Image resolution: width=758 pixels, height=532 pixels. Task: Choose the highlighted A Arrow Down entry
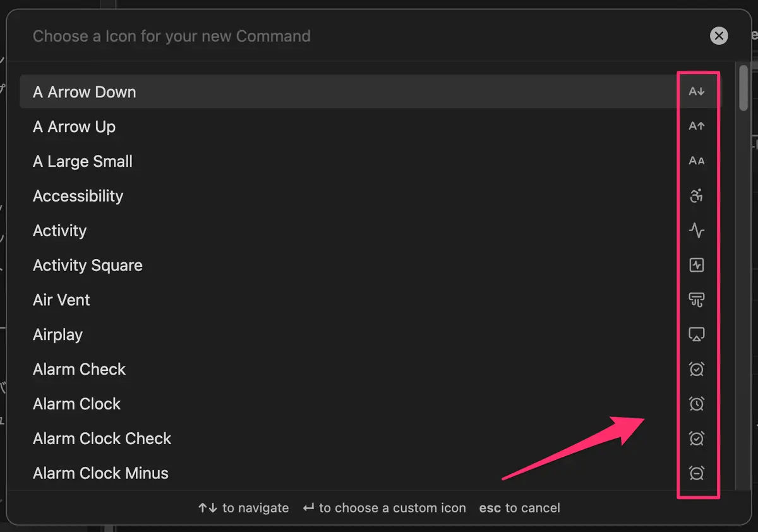tap(370, 92)
